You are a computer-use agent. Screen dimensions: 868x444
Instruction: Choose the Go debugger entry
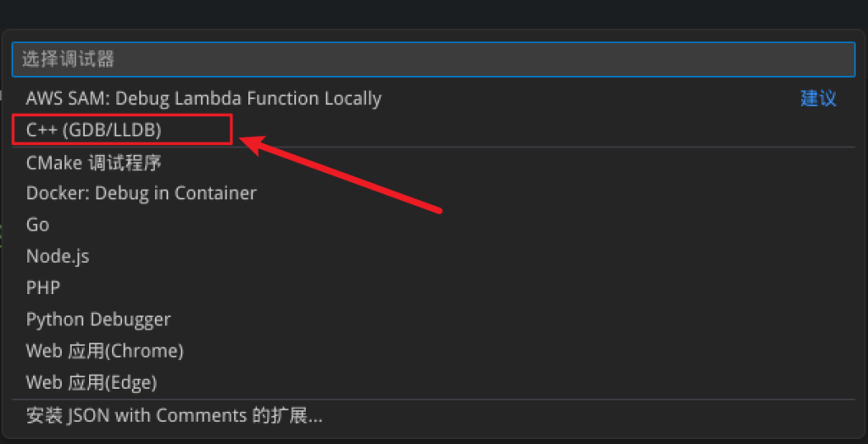tap(433, 225)
